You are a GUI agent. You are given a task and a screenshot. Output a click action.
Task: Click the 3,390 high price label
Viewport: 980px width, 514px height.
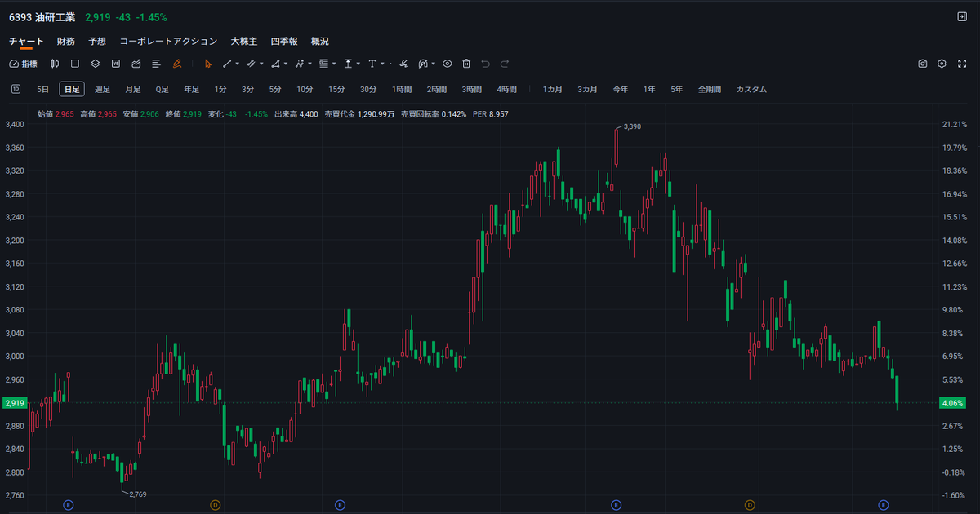(632, 126)
